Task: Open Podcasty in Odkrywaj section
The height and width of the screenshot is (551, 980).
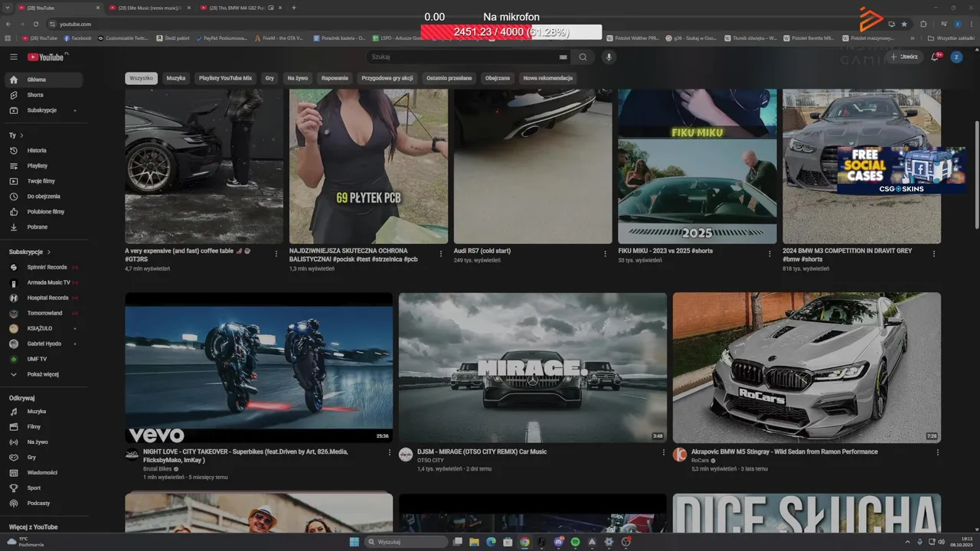Action: coord(43,504)
